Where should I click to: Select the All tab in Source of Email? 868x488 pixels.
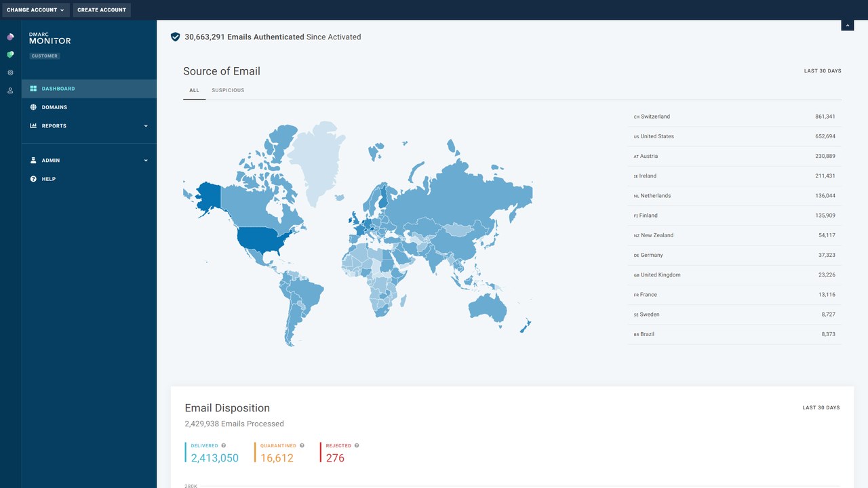[195, 90]
